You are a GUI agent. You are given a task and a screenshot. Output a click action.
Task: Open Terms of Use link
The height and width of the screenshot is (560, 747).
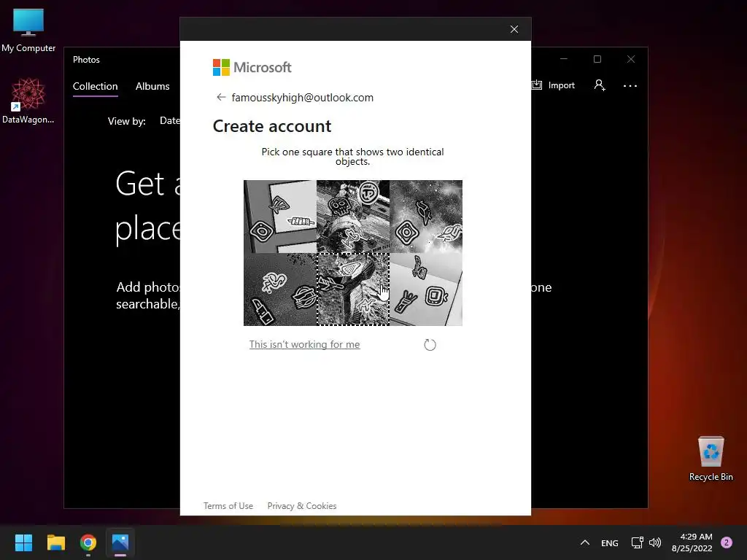(228, 506)
